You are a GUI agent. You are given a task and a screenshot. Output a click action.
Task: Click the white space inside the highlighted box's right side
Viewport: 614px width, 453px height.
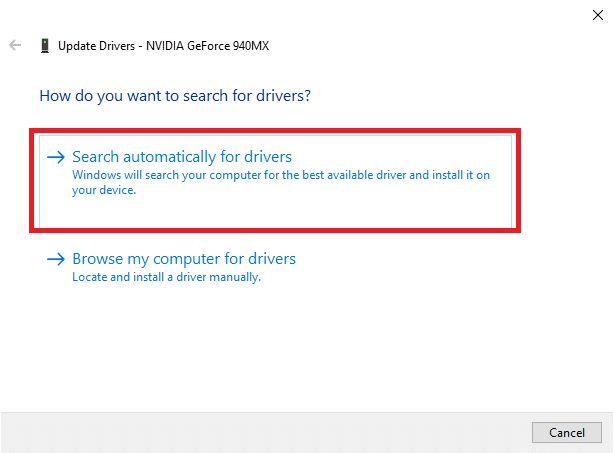point(480,212)
